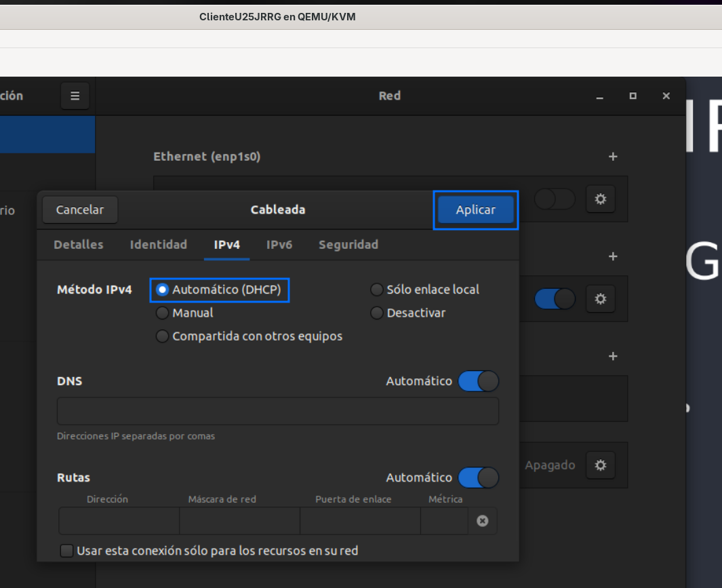Toggle the DNS Automático switch
722x588 pixels.
click(479, 382)
